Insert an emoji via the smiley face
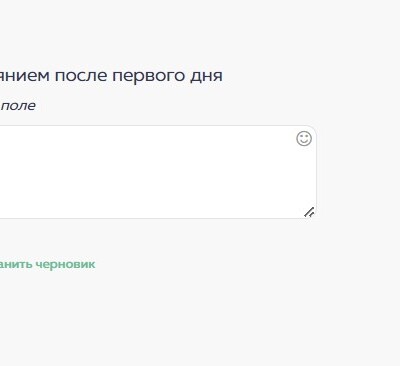 304,138
